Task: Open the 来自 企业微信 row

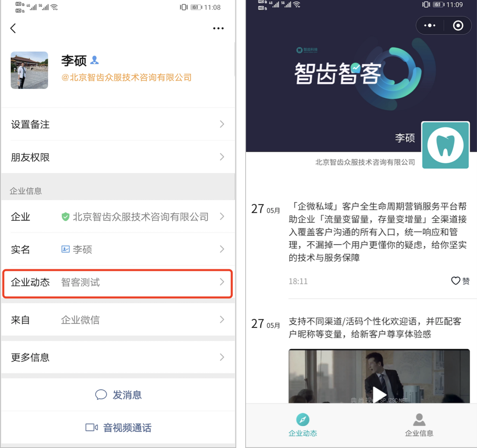Action: pyautogui.click(x=118, y=320)
